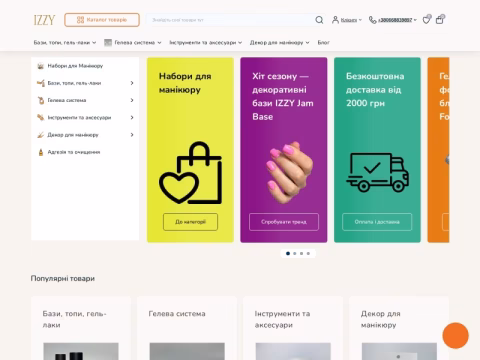This screenshot has width=480, height=360.
Task: Click the shopping bag with heart illustration
Action: (190, 173)
